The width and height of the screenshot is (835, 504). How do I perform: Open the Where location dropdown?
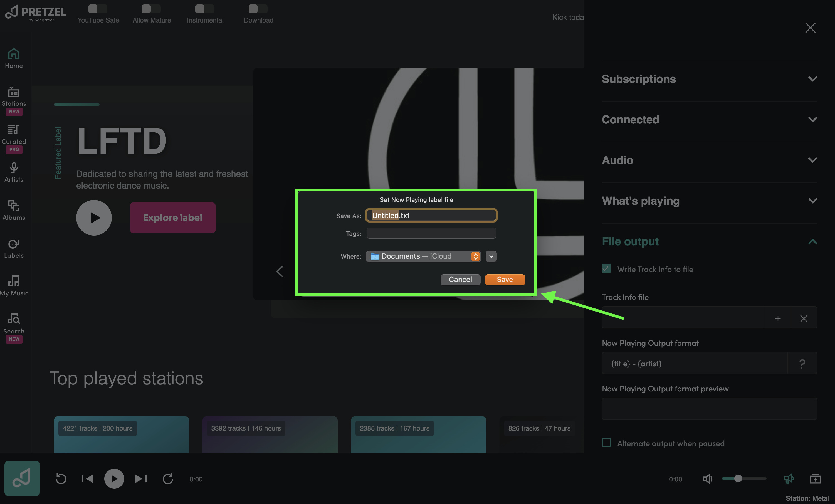pos(424,256)
